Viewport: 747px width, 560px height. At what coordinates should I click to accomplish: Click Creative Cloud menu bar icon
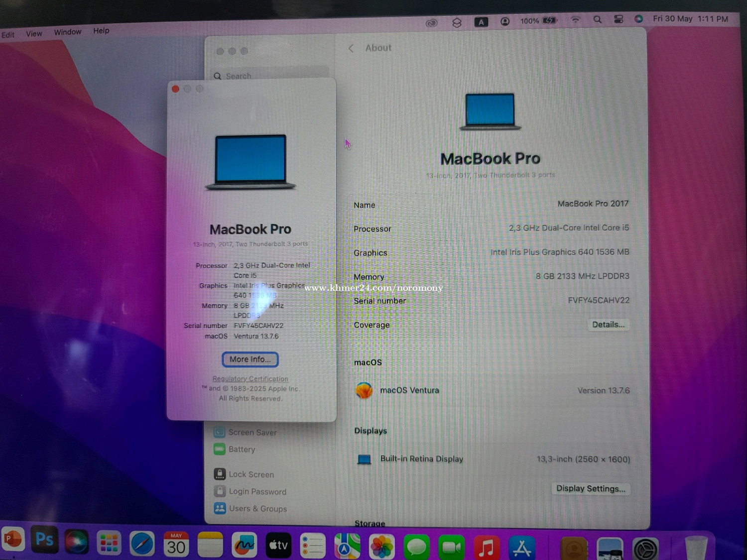pyautogui.click(x=431, y=23)
